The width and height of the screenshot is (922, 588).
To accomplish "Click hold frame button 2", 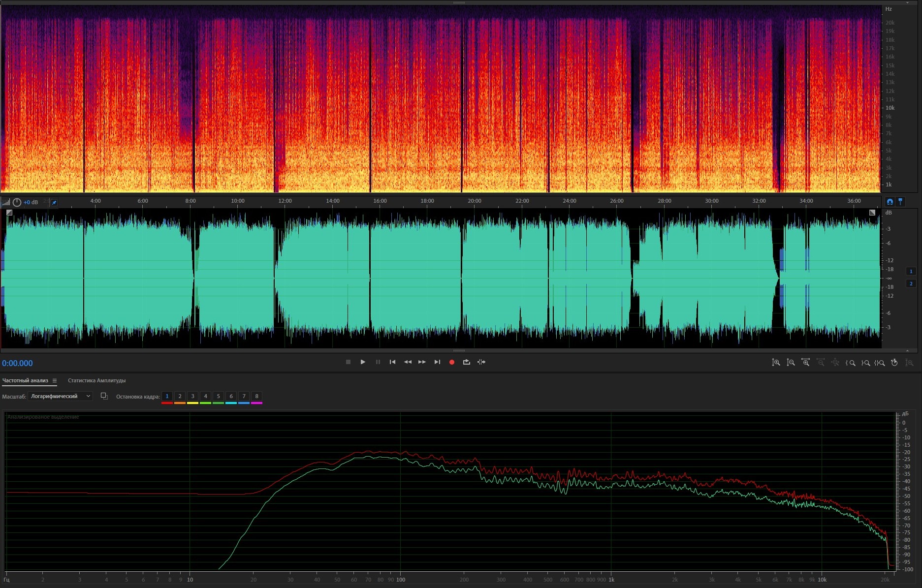I will 180,396.
